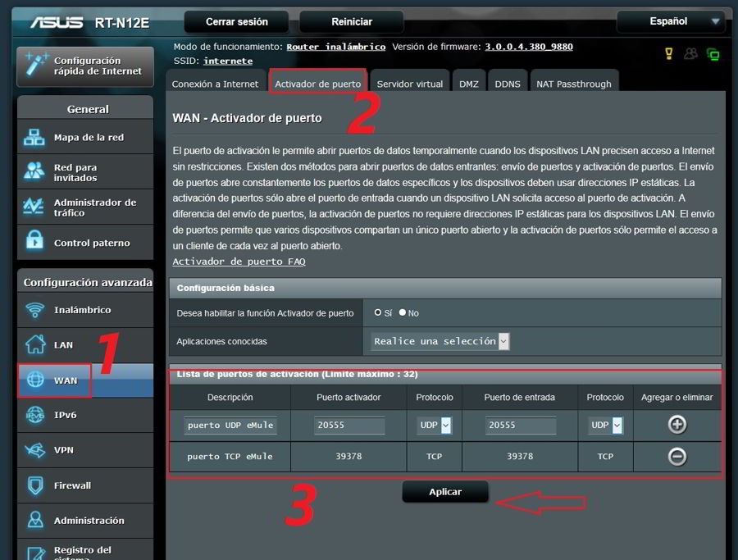Switch to the Servidor virtual tab
The image size is (738, 560).
click(409, 84)
